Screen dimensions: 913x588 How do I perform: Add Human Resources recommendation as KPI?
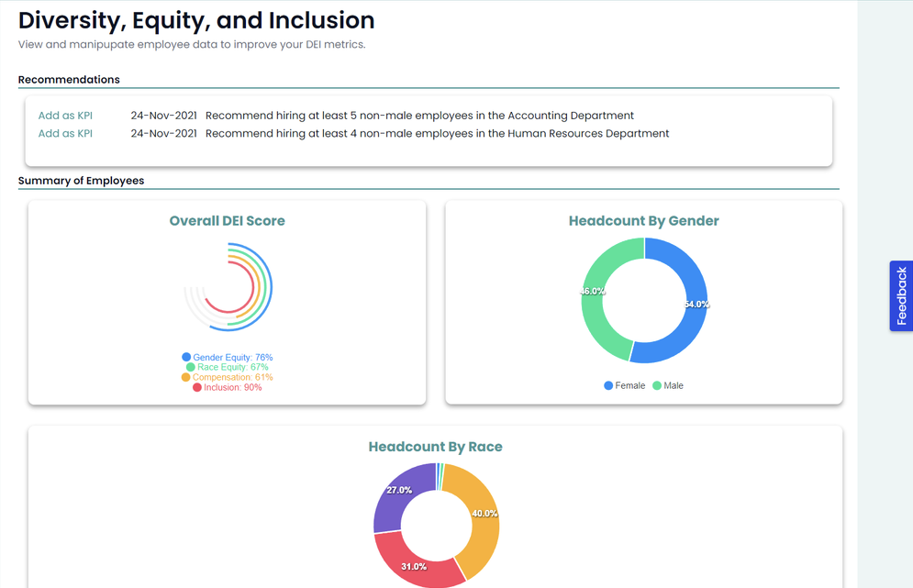(x=65, y=134)
